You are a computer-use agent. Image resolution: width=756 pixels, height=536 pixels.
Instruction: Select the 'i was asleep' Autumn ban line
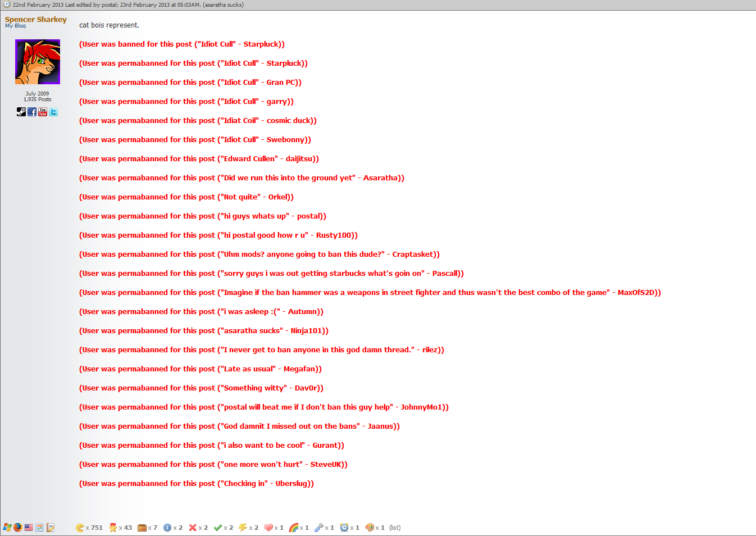tap(201, 312)
